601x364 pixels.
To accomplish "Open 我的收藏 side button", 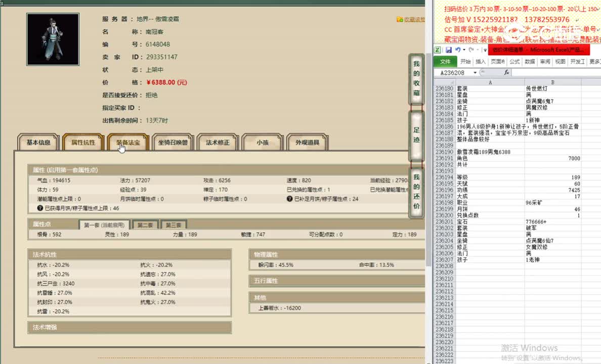I will tap(416, 78).
